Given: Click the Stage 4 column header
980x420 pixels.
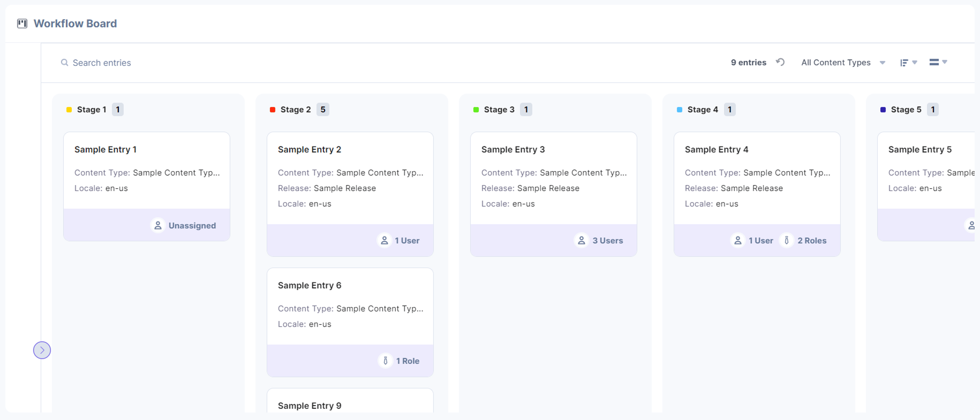Looking at the screenshot, I should [x=703, y=109].
